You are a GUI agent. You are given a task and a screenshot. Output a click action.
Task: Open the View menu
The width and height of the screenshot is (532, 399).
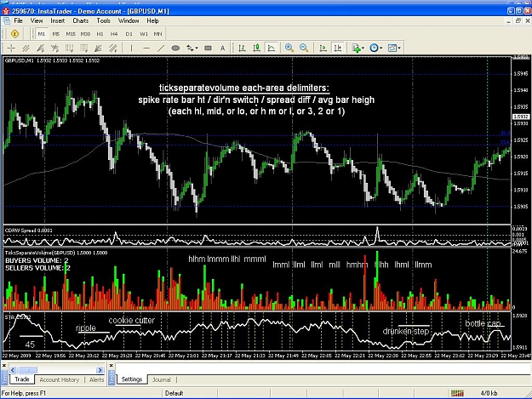[x=37, y=20]
